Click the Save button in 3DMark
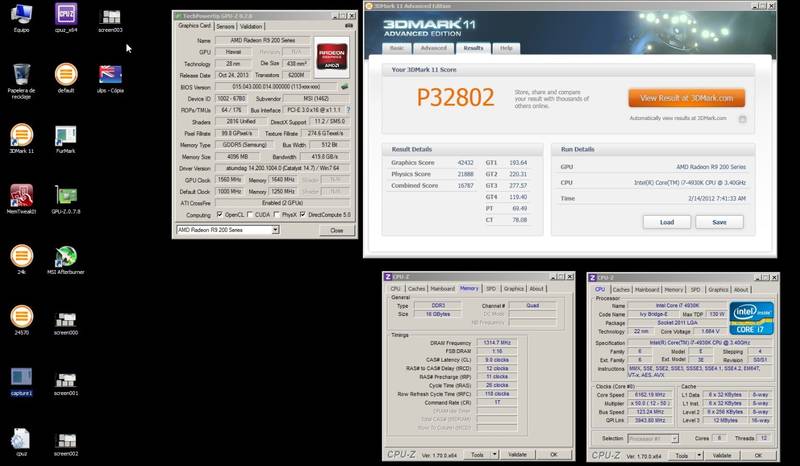The image size is (800, 466). coord(719,222)
